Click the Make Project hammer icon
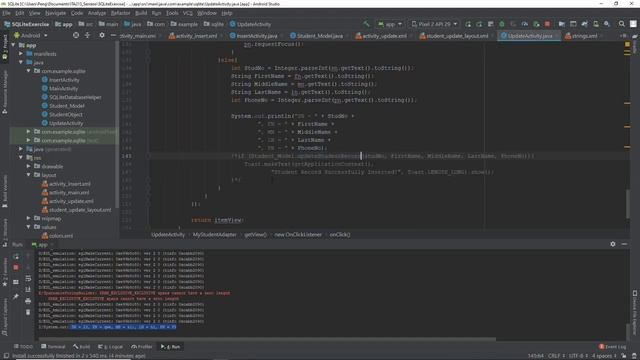The height and width of the screenshot is (360, 640). pos(366,24)
